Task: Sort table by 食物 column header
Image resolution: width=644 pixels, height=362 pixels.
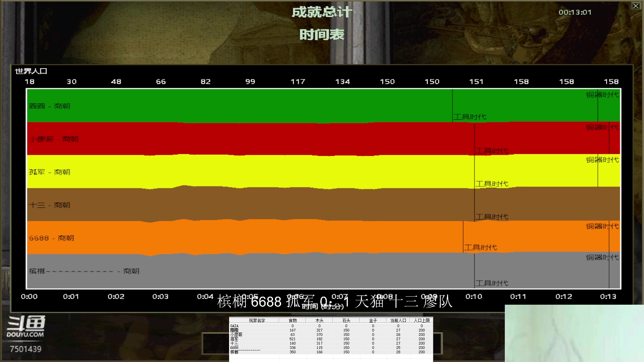Action: [x=292, y=320]
